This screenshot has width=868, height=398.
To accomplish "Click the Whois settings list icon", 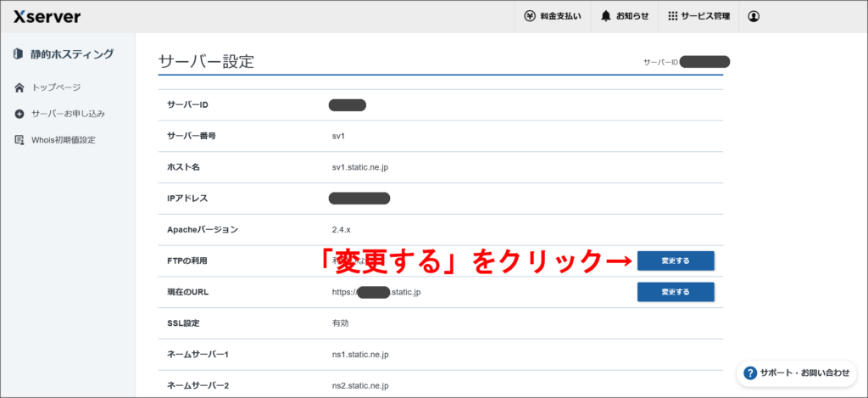I will point(19,140).
